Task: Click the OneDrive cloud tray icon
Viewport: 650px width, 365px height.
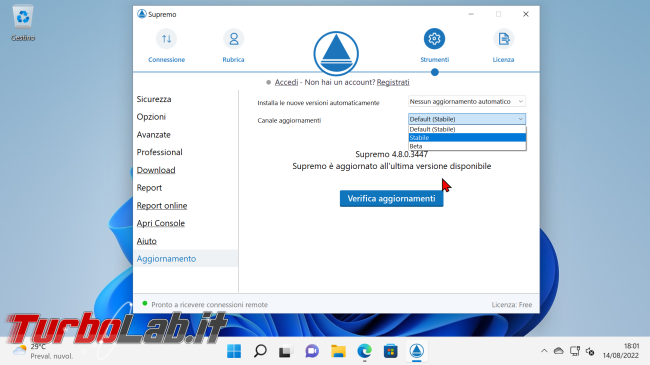Action: click(559, 351)
